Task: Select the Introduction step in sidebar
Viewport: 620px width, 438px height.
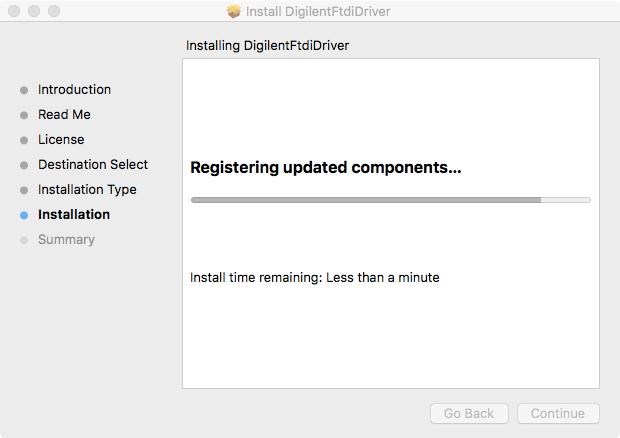Action: (74, 90)
